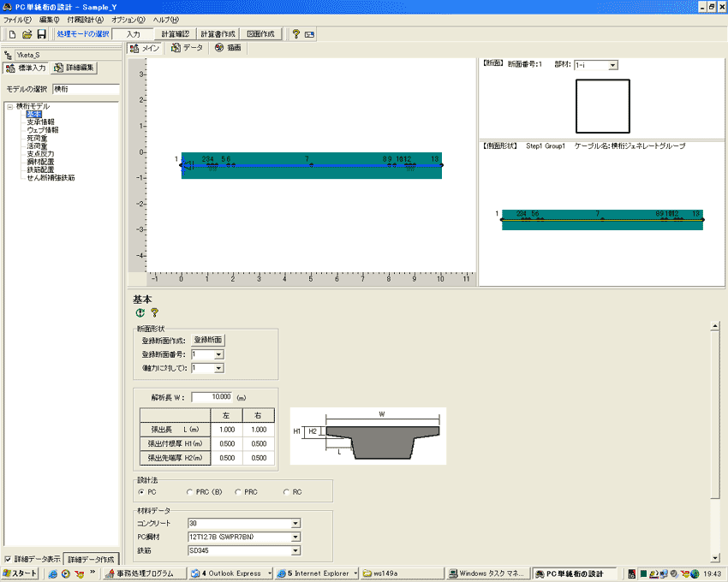The image size is (728, 582).
Task: Collapse the 横桁モデル tree node
Action: pyautogui.click(x=9, y=106)
